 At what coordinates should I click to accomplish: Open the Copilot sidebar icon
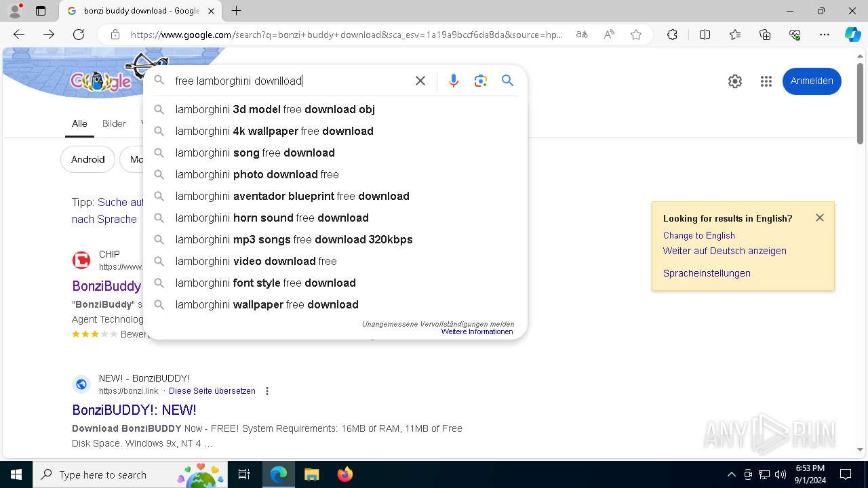pyautogui.click(x=852, y=35)
